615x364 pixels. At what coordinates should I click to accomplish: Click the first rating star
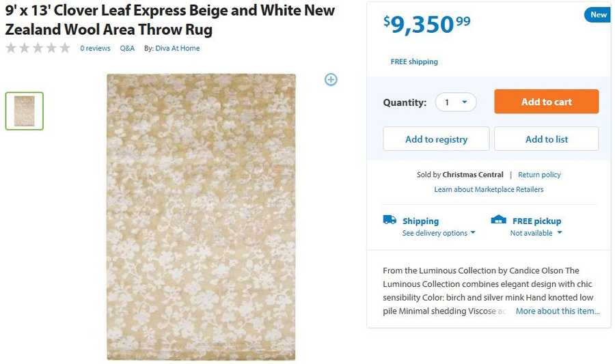[x=11, y=48]
